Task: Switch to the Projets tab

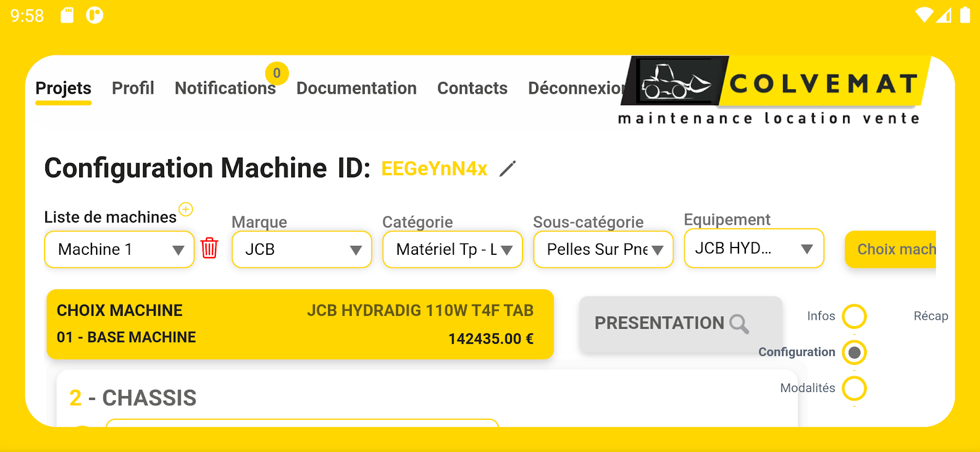Action: [63, 88]
